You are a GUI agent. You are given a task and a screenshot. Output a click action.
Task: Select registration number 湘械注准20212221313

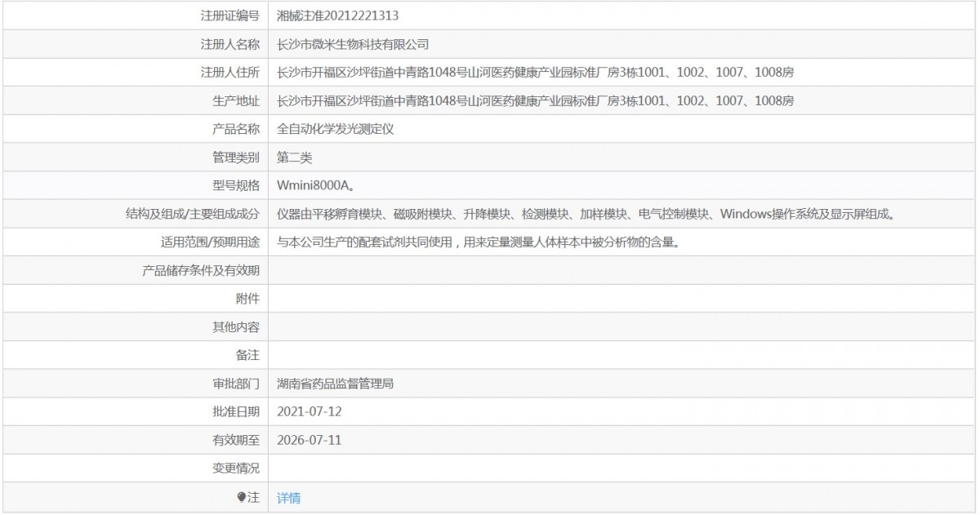[338, 16]
